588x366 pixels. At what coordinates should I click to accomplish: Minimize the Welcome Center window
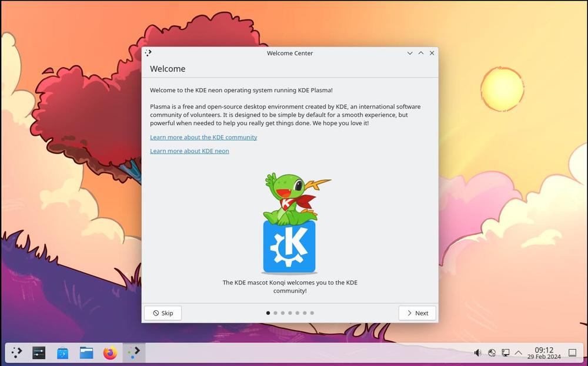410,53
